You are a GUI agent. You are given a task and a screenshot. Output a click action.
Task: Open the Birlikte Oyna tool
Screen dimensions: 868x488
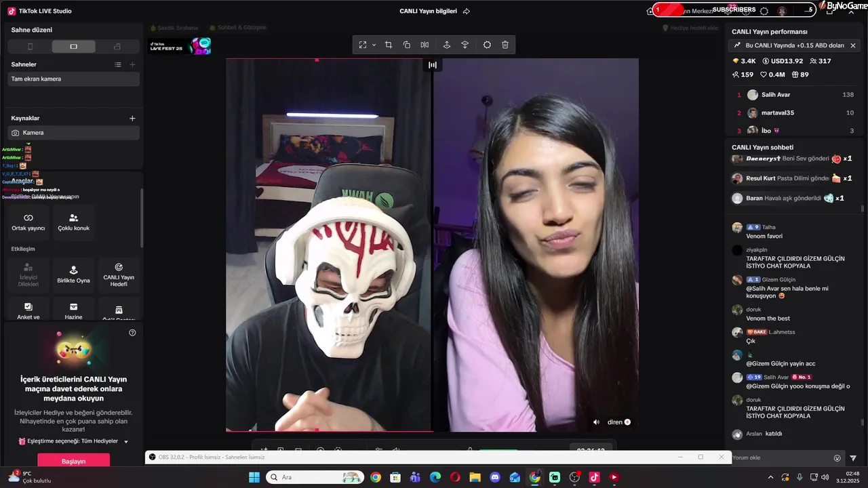tap(73, 274)
